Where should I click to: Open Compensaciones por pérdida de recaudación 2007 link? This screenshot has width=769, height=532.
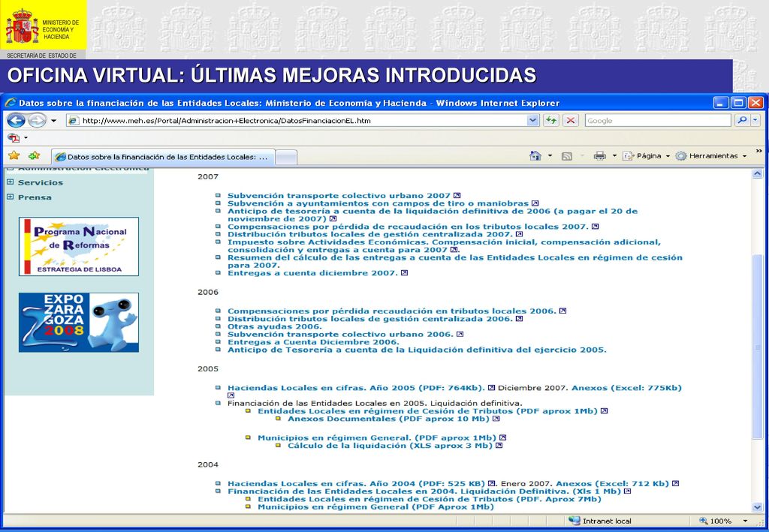408,227
